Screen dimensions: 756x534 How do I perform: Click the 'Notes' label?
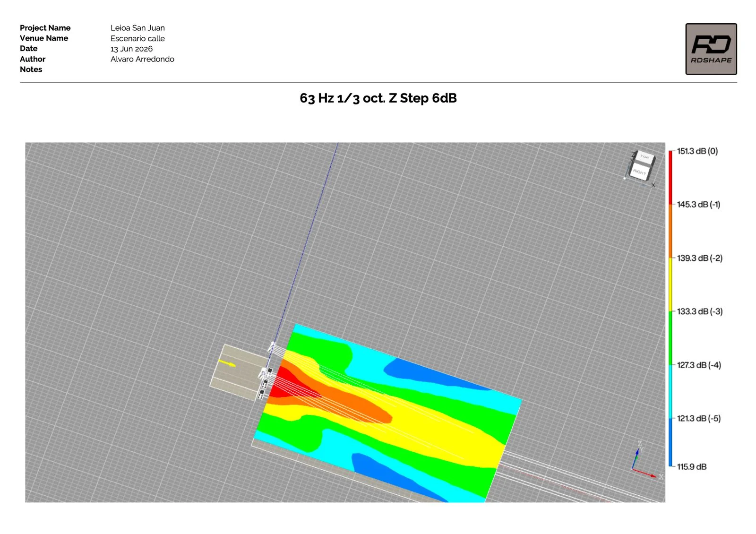click(x=31, y=69)
